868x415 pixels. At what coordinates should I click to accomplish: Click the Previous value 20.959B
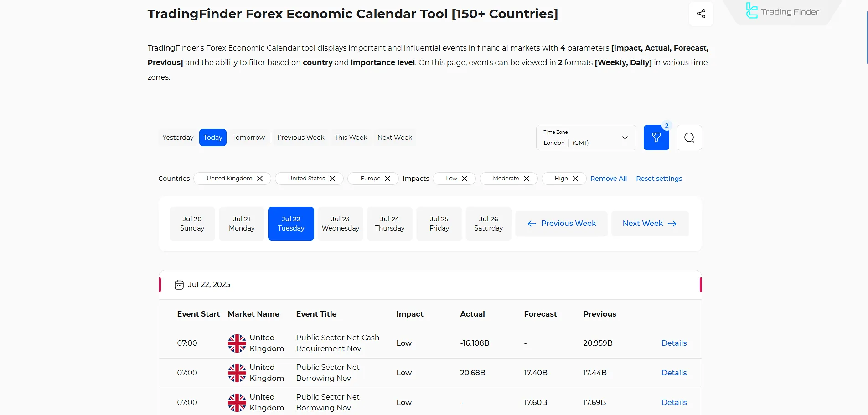click(x=598, y=343)
